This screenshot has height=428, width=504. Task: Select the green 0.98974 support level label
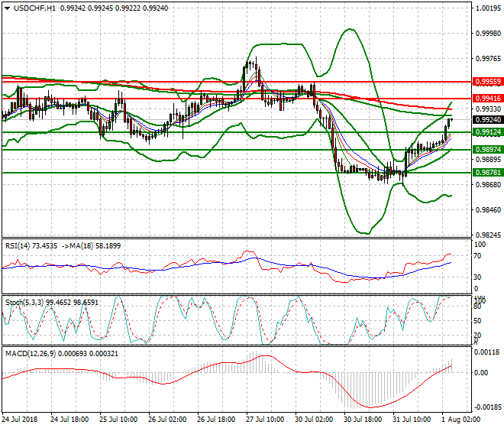pos(488,150)
